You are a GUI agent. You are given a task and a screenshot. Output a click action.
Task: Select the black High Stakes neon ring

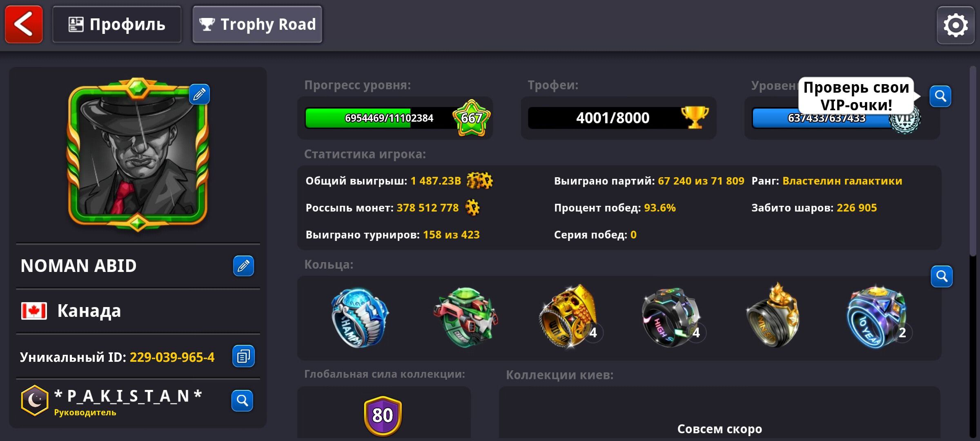click(672, 318)
